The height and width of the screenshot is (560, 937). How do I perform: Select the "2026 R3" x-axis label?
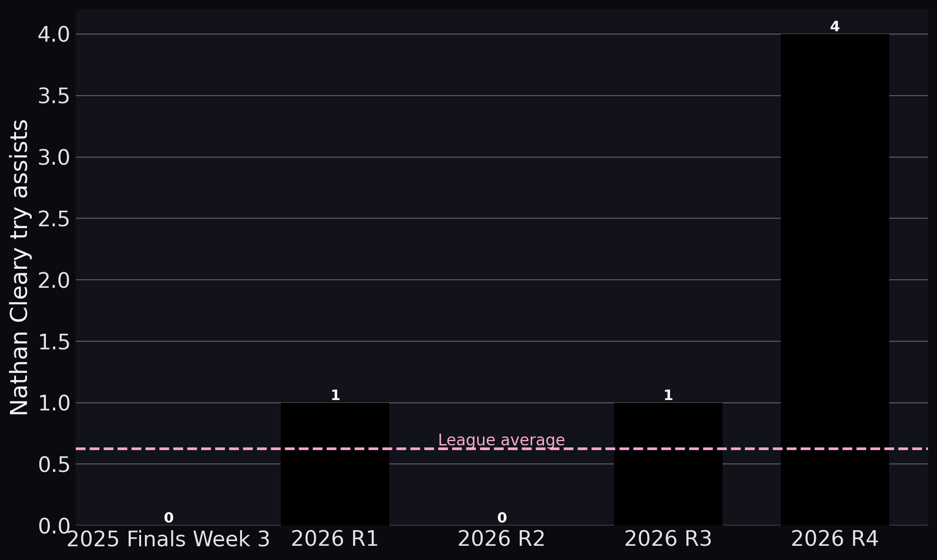668,539
